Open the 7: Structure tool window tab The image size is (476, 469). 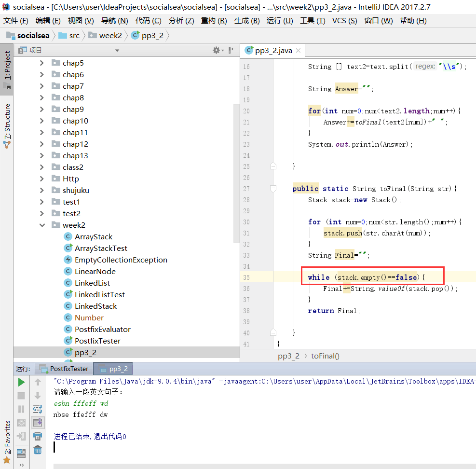point(7,126)
